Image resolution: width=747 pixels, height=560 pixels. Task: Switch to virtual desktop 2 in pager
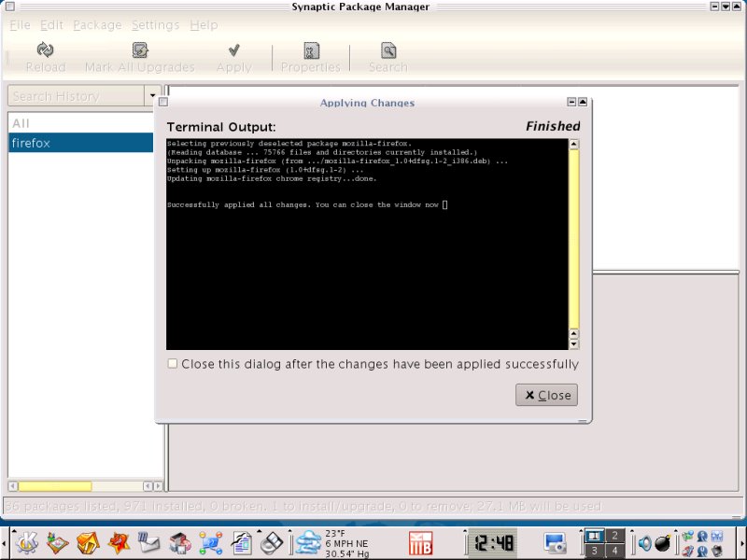pos(615,536)
